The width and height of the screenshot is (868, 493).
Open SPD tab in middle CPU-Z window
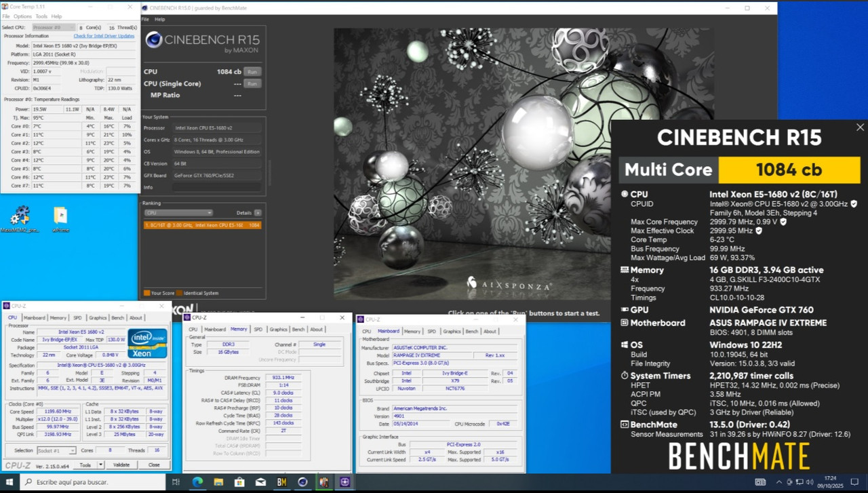(258, 329)
